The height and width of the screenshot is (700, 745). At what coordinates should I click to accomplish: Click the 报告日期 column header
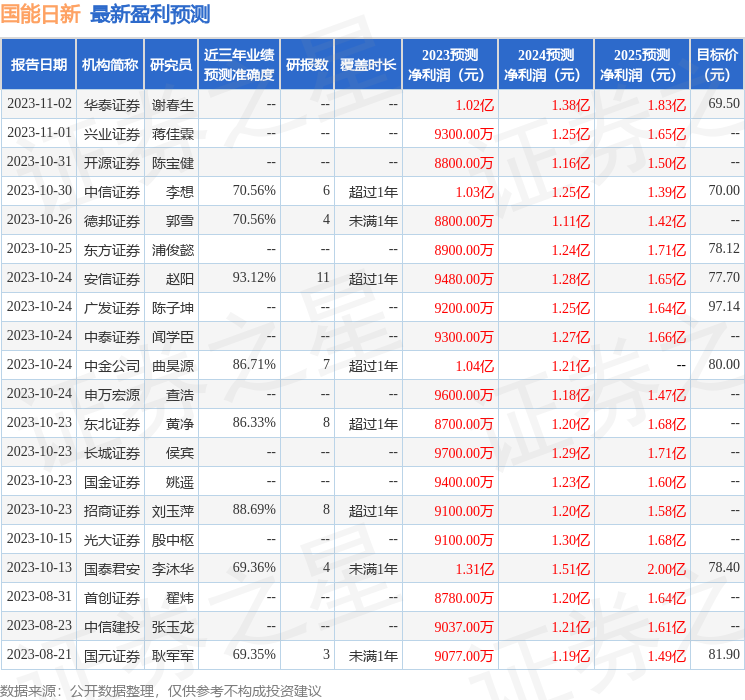click(x=38, y=65)
